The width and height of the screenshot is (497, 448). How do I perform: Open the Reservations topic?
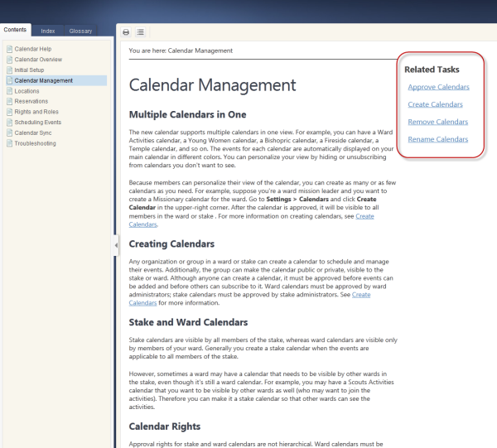click(31, 101)
